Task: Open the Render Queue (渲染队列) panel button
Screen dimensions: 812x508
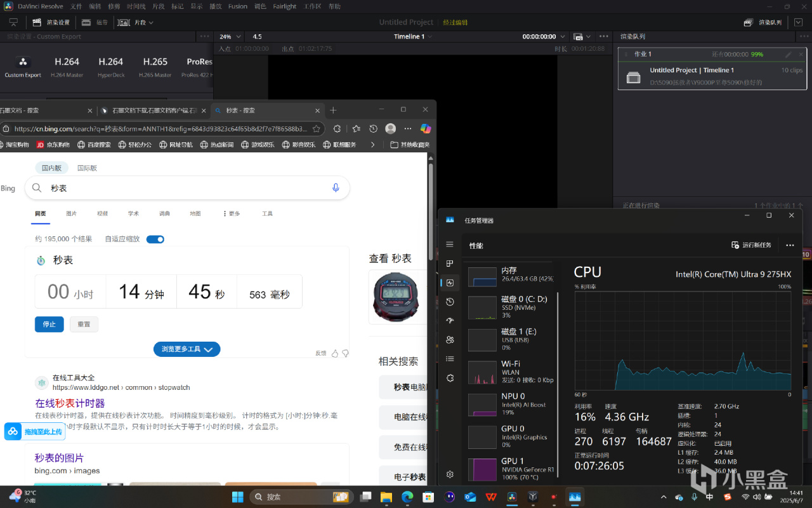Action: 763,22
